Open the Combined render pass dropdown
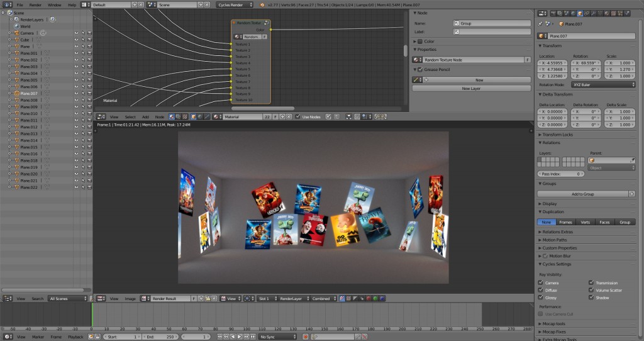644x341 pixels. [x=324, y=299]
